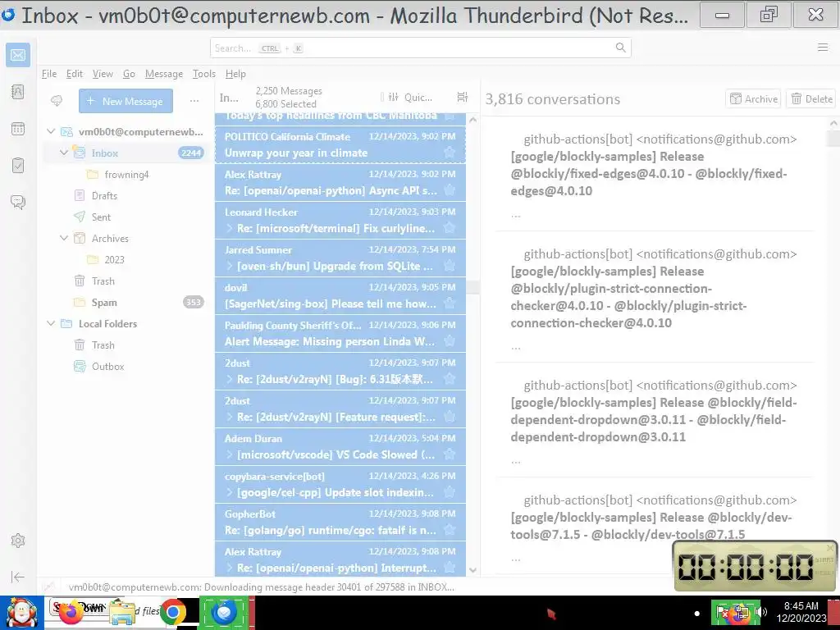This screenshot has width=840, height=630.
Task: Click the conversations pane scrollbar thumb
Action: [833, 138]
